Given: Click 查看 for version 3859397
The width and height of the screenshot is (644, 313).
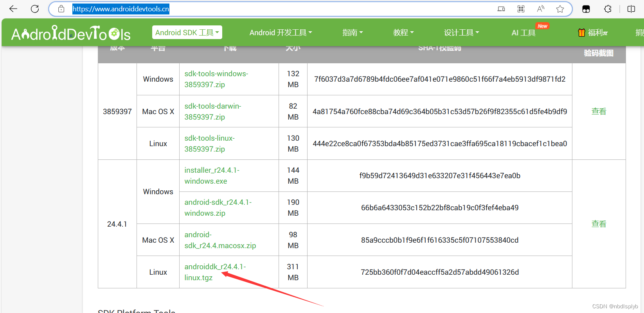Looking at the screenshot, I should click(599, 111).
